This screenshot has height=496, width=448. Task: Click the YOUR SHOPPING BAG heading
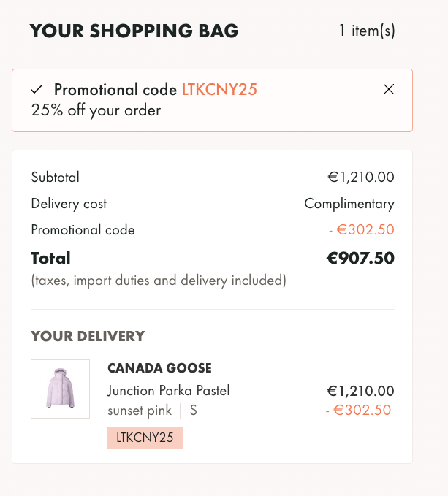point(134,31)
